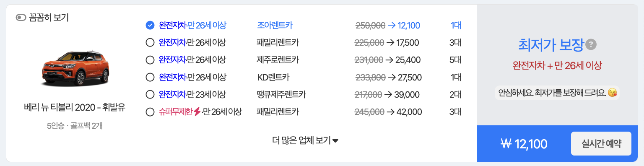Select the checked 조아렌트카 radio option

[x=150, y=26]
